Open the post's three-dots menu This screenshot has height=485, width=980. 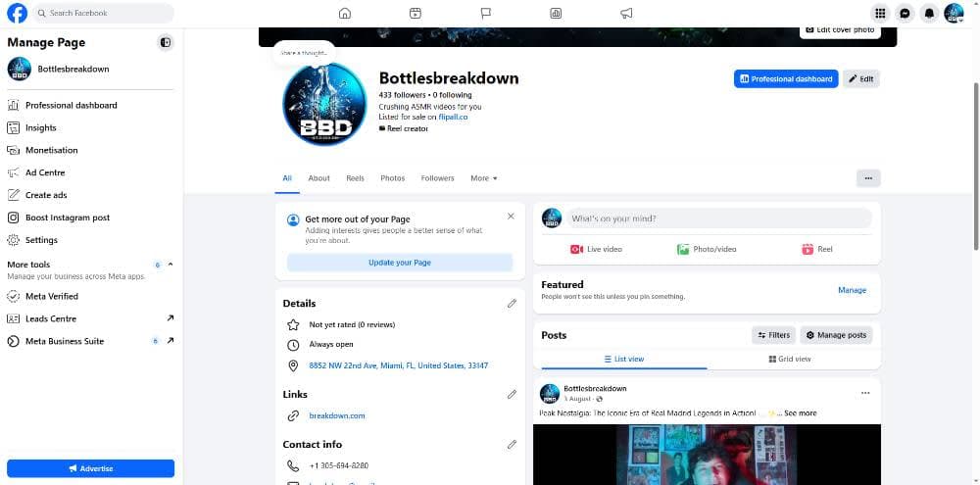[865, 393]
